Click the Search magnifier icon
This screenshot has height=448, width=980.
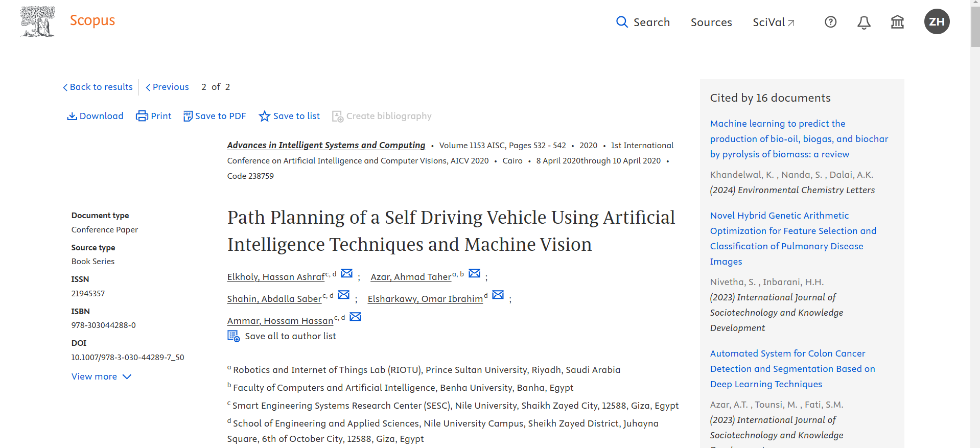click(622, 22)
